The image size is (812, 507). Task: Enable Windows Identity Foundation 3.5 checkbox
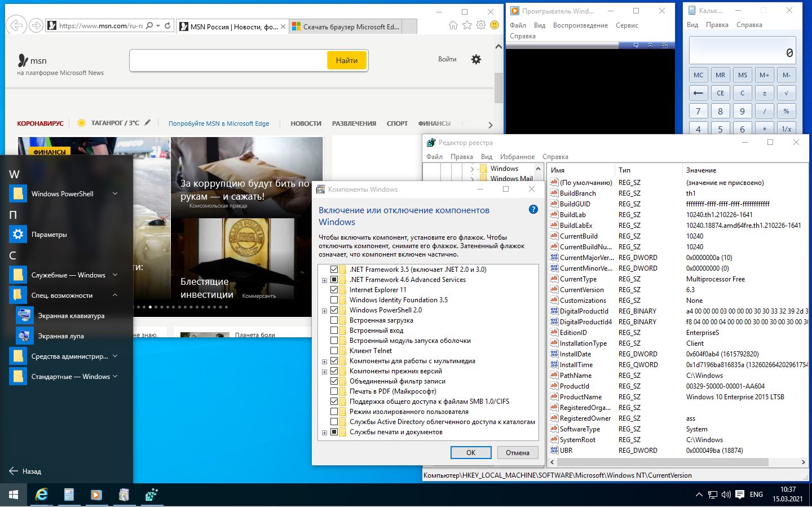tap(334, 299)
